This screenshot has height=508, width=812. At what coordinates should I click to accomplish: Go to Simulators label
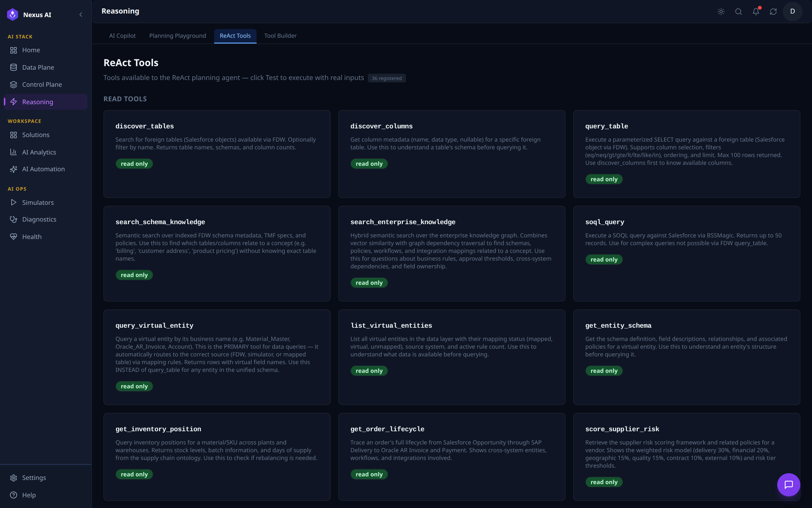point(38,202)
